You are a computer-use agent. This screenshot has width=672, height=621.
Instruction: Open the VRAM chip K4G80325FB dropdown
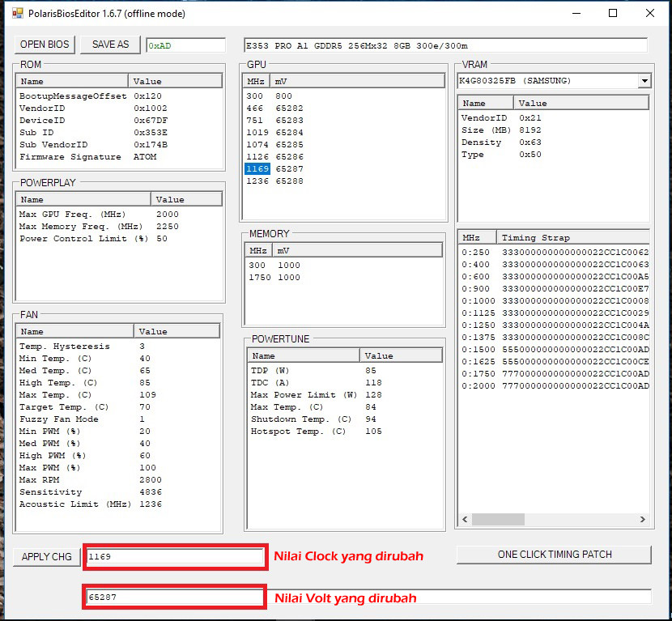[x=644, y=81]
